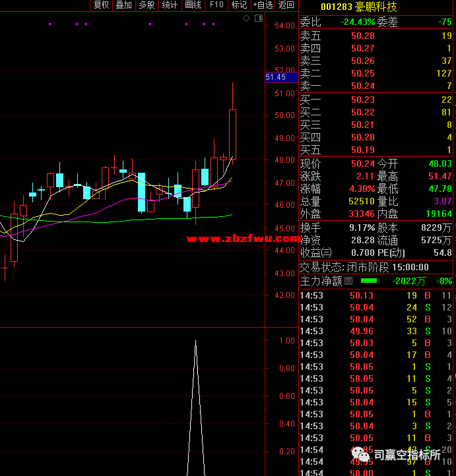Click the 54.00 price axis label
Image resolution: width=456 pixels, height=476 pixels.
pos(284,26)
